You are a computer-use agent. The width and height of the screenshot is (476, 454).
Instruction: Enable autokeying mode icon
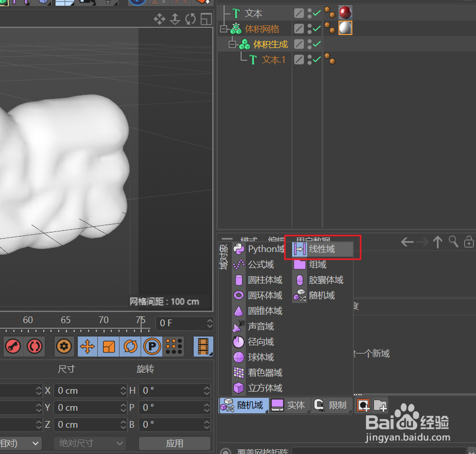(34, 346)
